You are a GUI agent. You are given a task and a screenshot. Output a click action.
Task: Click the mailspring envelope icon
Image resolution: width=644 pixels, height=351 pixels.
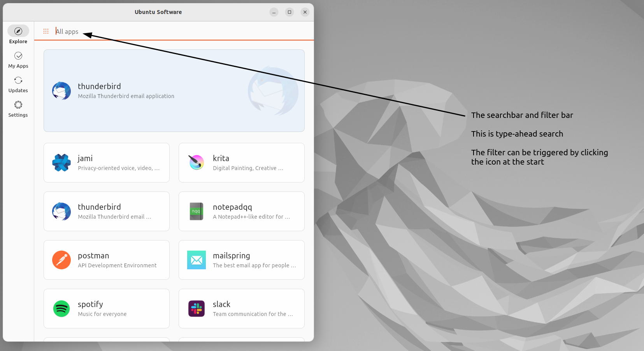[197, 260]
